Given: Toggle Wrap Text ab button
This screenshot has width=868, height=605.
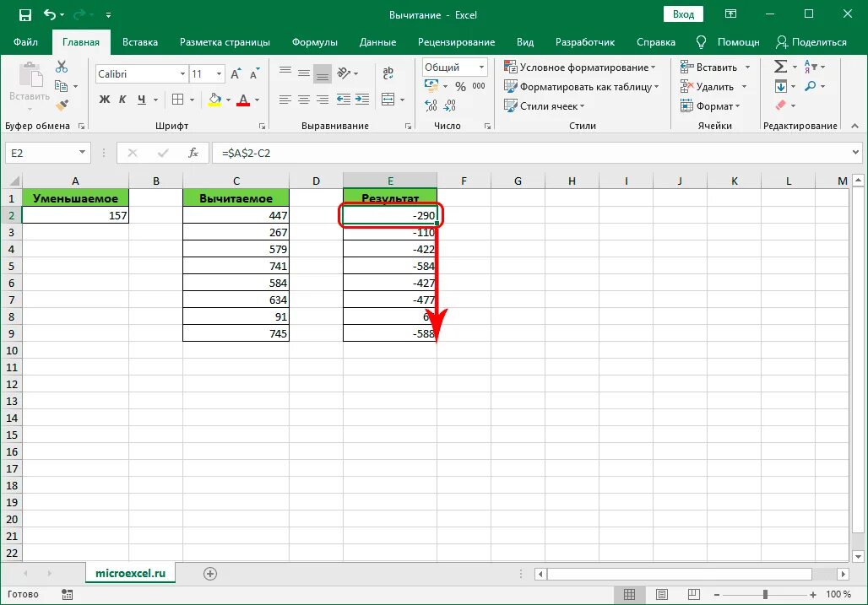Looking at the screenshot, I should point(388,73).
